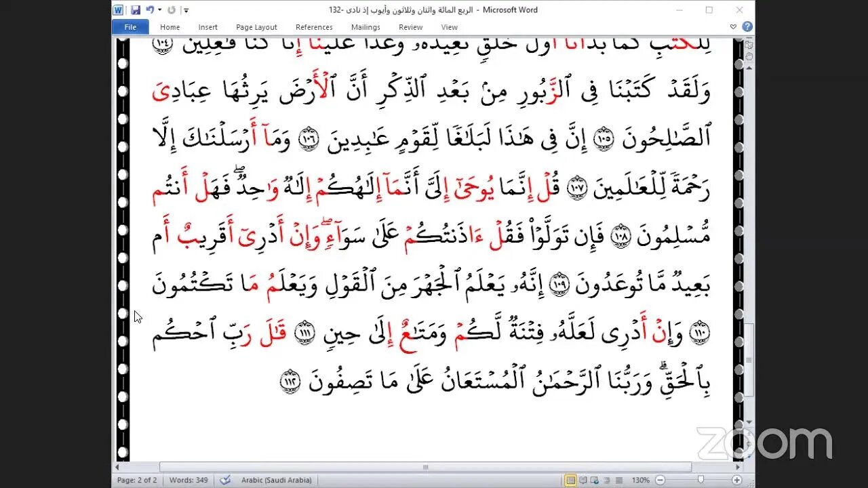This screenshot has width=868, height=488.
Task: Open Microsoft Word Help
Action: click(747, 27)
